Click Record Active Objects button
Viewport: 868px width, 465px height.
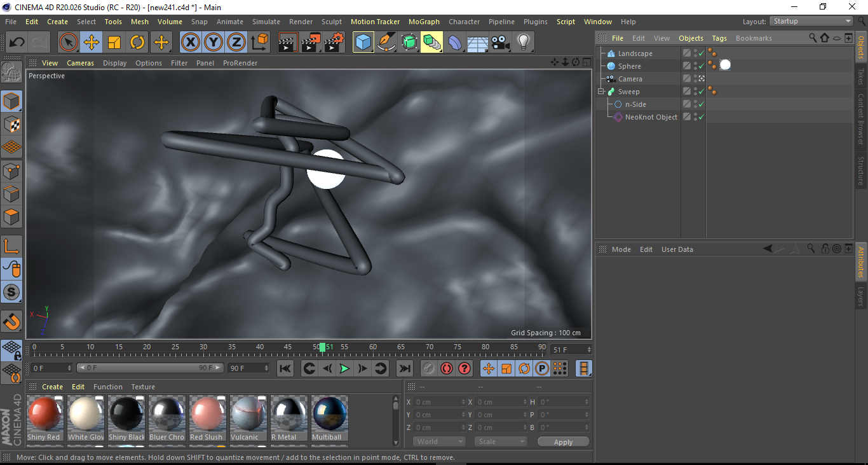coord(429,368)
